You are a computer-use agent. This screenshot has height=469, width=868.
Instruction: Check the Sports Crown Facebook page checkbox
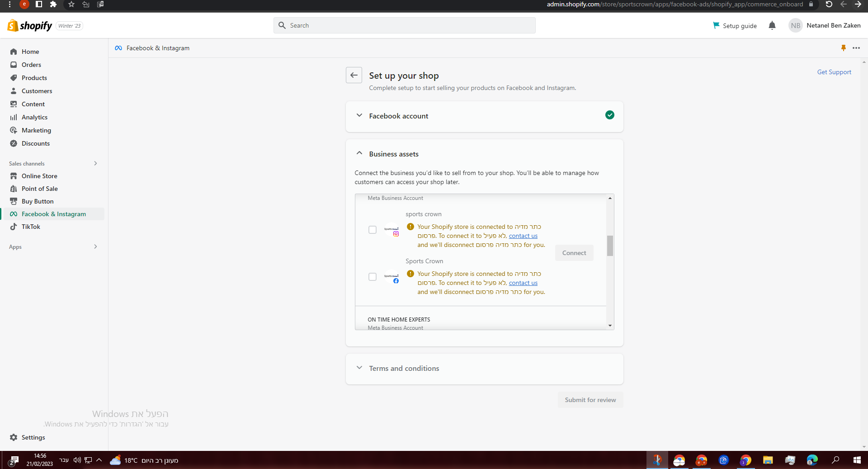point(373,277)
